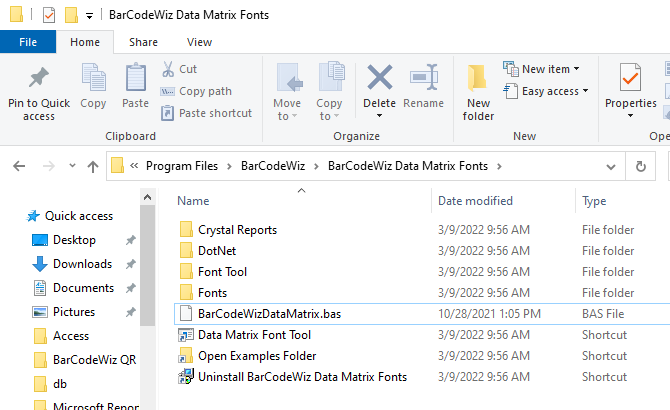Click BarCodeWiz in the address breadcrumb
Viewport: 670px width, 410px height.
pos(273,166)
